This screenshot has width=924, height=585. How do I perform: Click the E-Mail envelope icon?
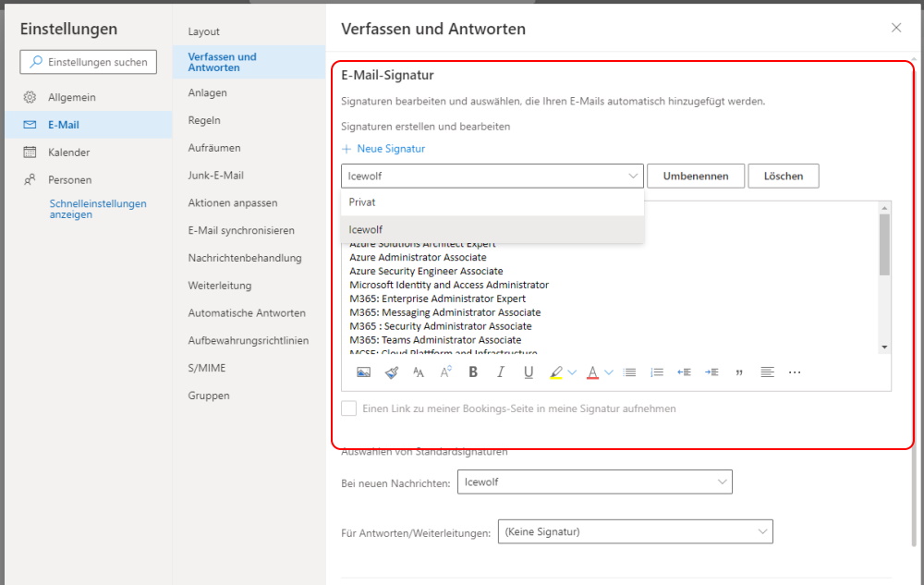click(30, 125)
